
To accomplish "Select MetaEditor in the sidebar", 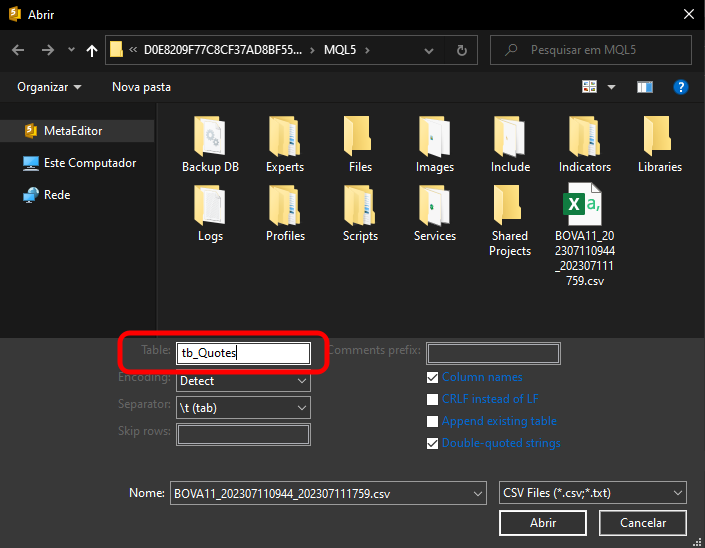I will tap(77, 131).
